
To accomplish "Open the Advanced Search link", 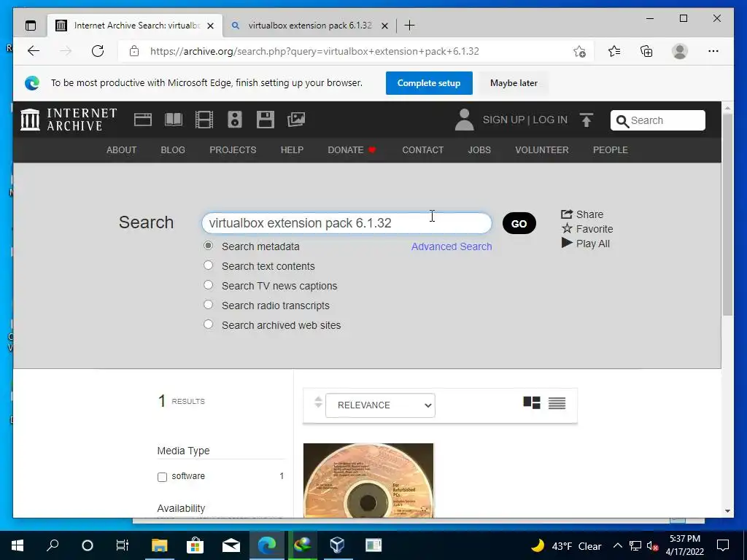I will coord(452,246).
